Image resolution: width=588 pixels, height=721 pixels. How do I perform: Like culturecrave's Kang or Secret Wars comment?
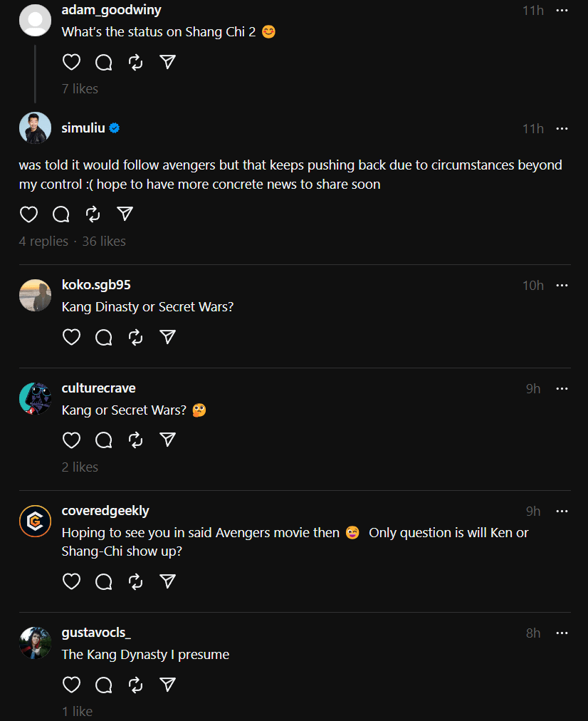[x=71, y=440]
